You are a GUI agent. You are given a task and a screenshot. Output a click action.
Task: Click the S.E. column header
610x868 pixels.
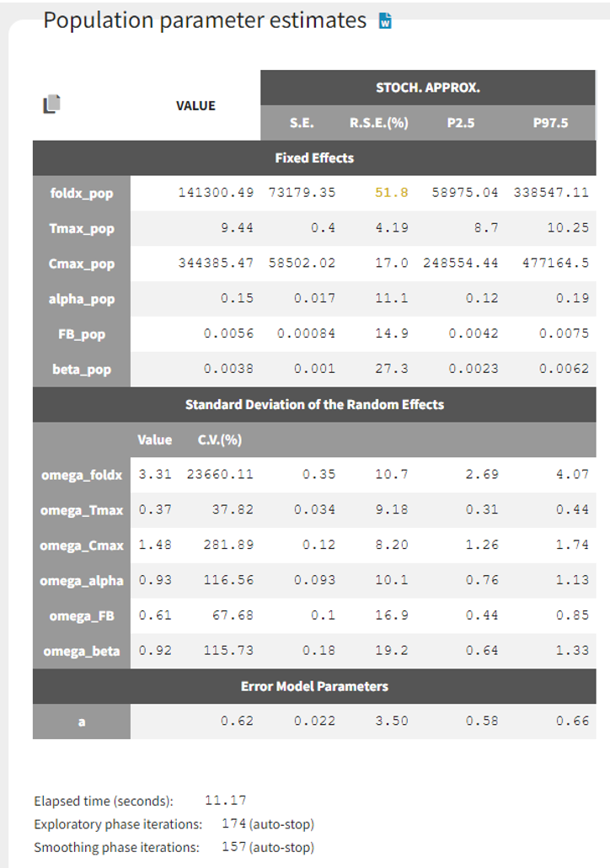tap(302, 123)
